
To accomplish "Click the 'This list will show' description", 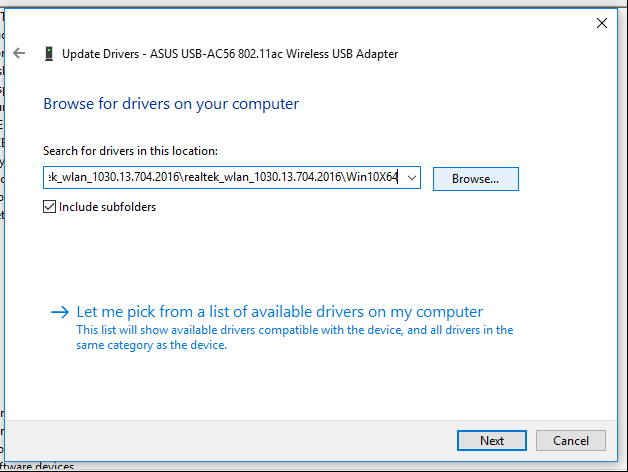I will tap(294, 337).
